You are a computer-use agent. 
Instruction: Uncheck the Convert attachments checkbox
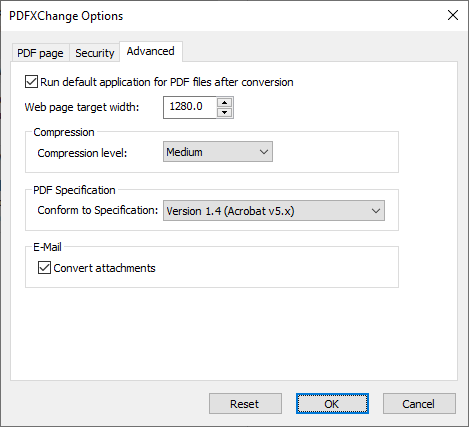[44, 268]
